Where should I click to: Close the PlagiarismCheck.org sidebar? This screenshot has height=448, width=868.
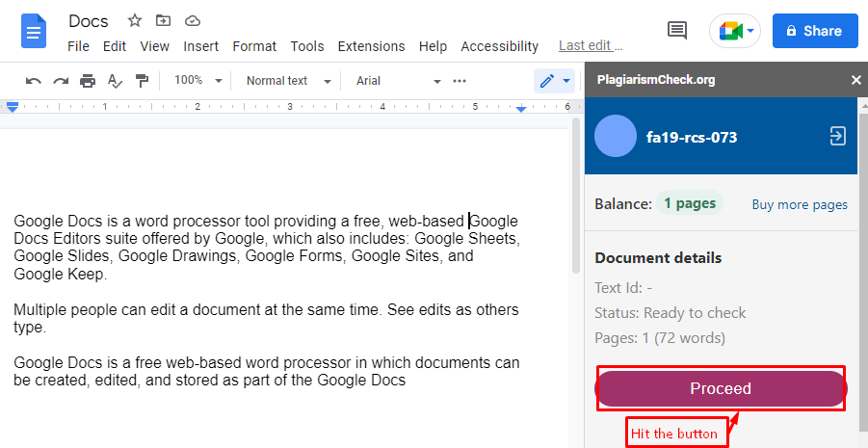click(855, 80)
